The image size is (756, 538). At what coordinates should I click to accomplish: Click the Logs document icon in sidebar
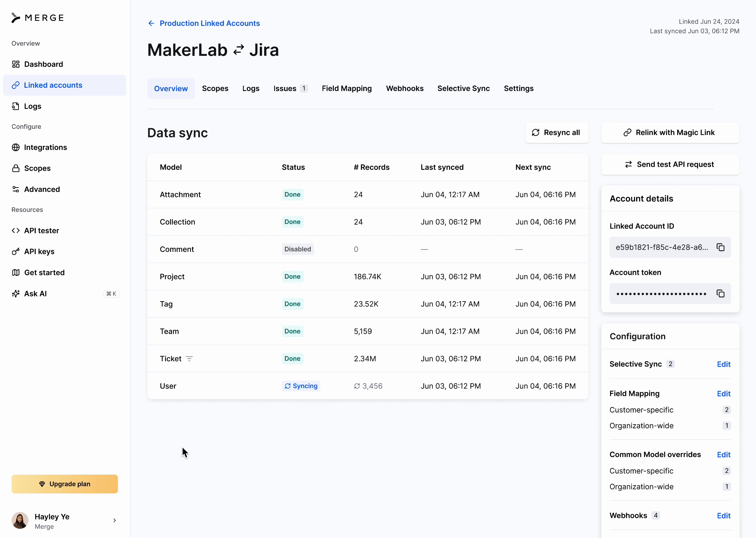pos(15,106)
